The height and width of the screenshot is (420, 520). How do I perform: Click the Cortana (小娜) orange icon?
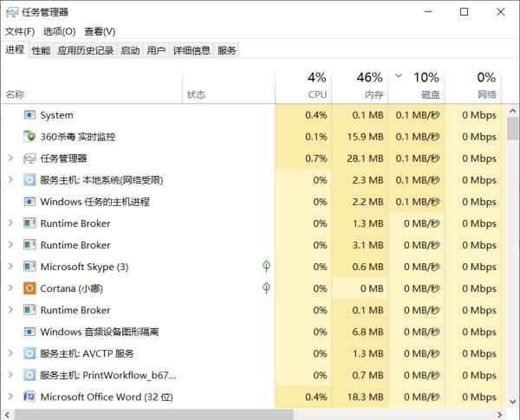click(x=29, y=288)
